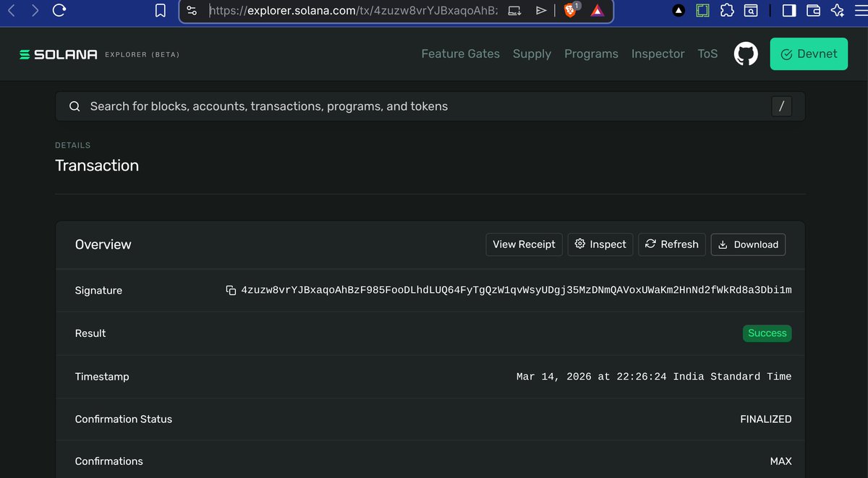Click the signature hash 4zuzw8vrYJ...
This screenshot has width=868, height=478.
point(516,290)
